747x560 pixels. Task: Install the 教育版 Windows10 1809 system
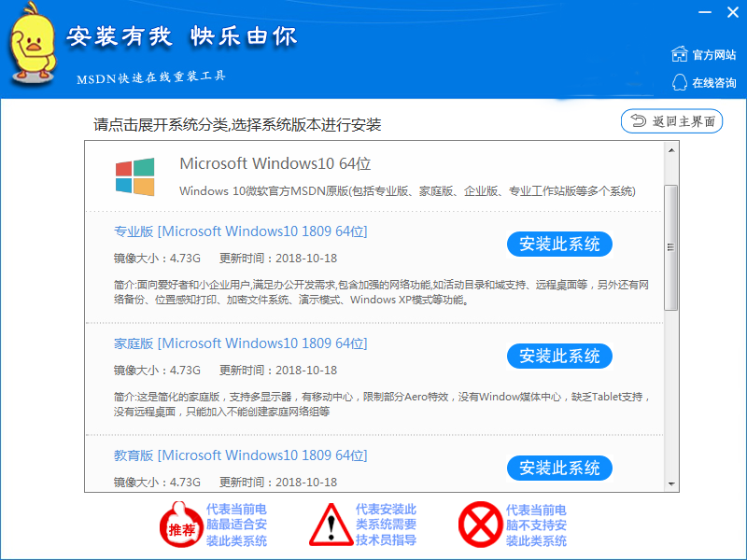point(559,469)
